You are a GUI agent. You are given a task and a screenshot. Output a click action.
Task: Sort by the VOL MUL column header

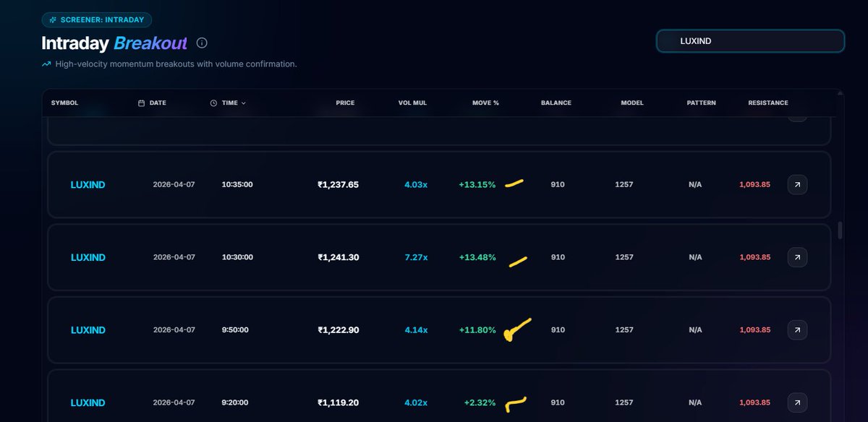coord(412,103)
